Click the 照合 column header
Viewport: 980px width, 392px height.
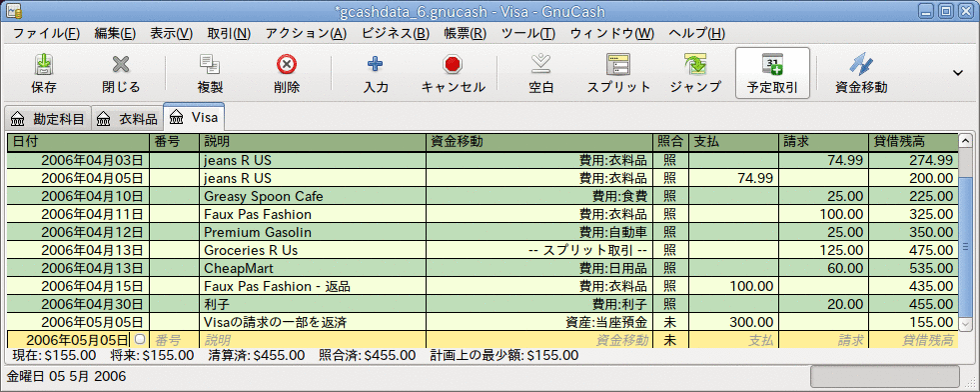tap(670, 142)
